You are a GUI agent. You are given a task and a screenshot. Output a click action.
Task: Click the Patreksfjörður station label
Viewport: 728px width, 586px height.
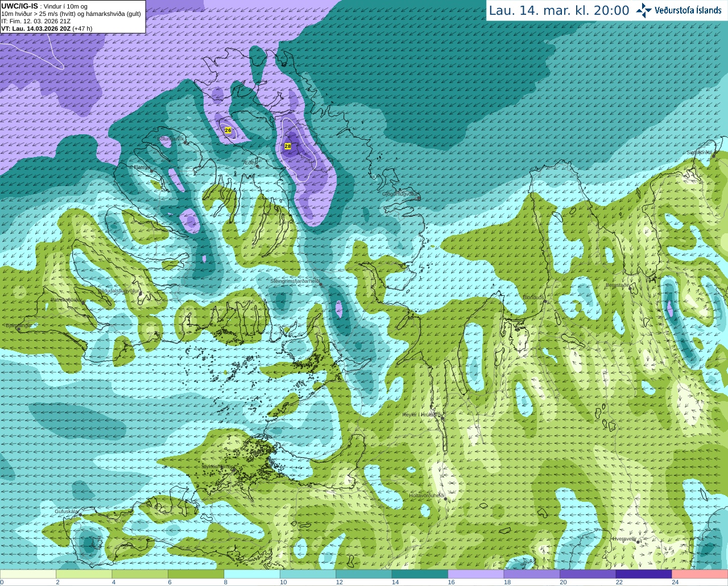tap(67, 299)
